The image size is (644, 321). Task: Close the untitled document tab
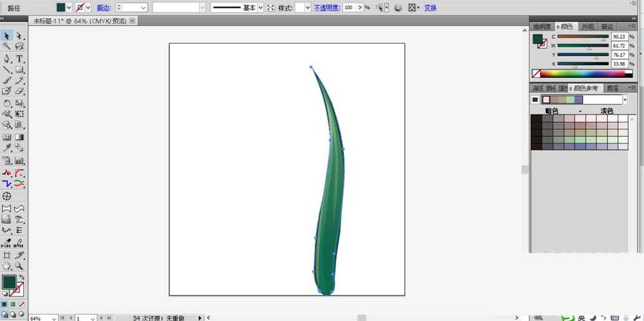pos(133,21)
